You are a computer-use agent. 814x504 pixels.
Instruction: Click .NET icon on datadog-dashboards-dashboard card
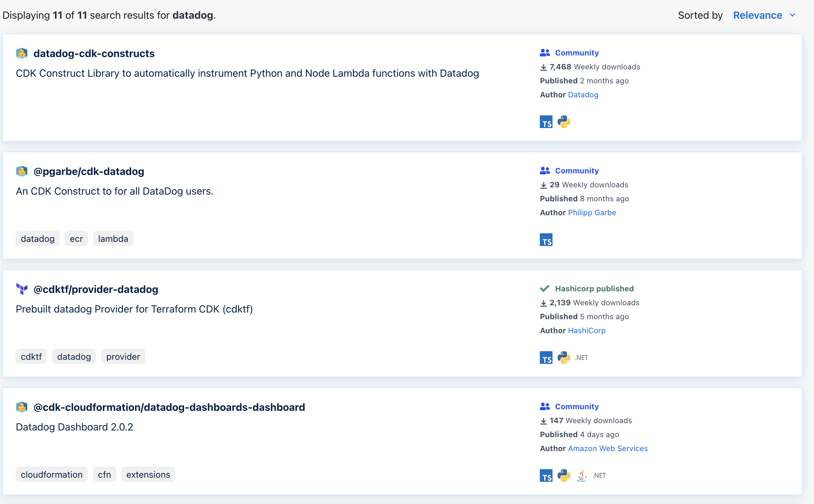click(599, 476)
